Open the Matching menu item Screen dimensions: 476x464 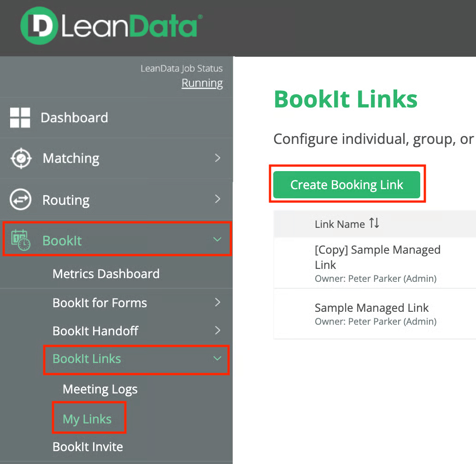point(71,158)
